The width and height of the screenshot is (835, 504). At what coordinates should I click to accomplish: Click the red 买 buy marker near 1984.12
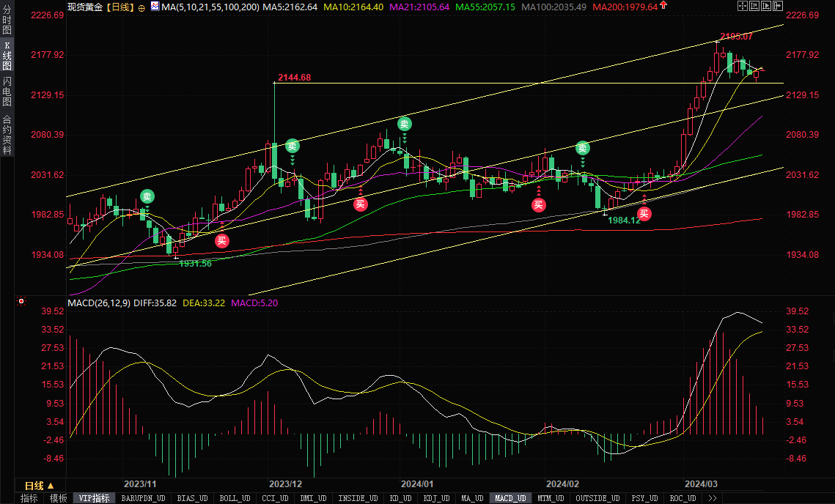pyautogui.click(x=644, y=214)
